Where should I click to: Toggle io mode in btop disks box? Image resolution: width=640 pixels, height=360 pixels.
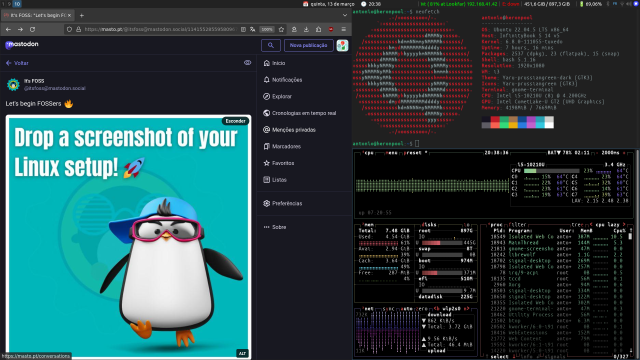tap(466, 224)
